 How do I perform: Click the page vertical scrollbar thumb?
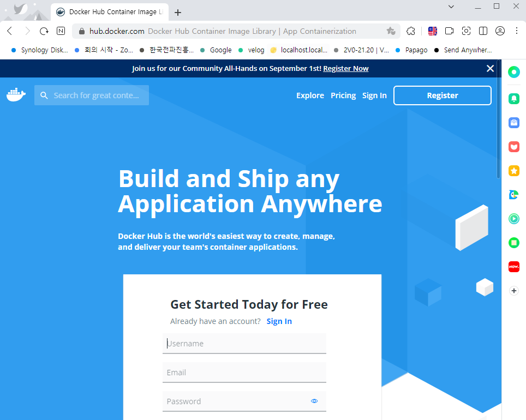[499, 119]
